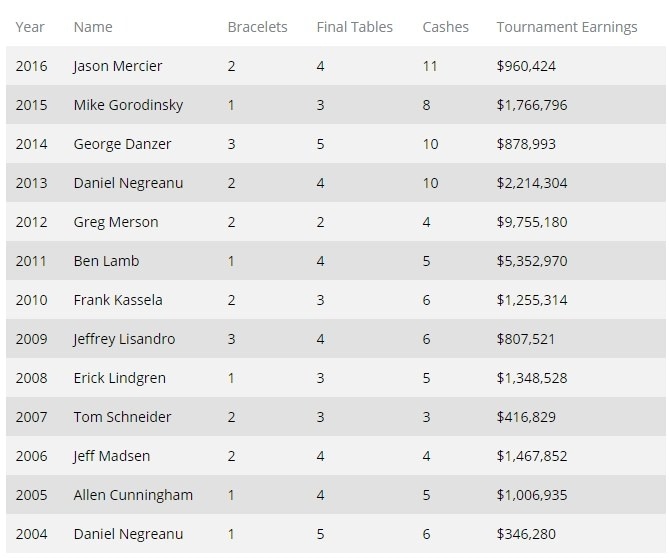The image size is (669, 558).
Task: Click the Frank Kassela name
Action: (x=118, y=300)
